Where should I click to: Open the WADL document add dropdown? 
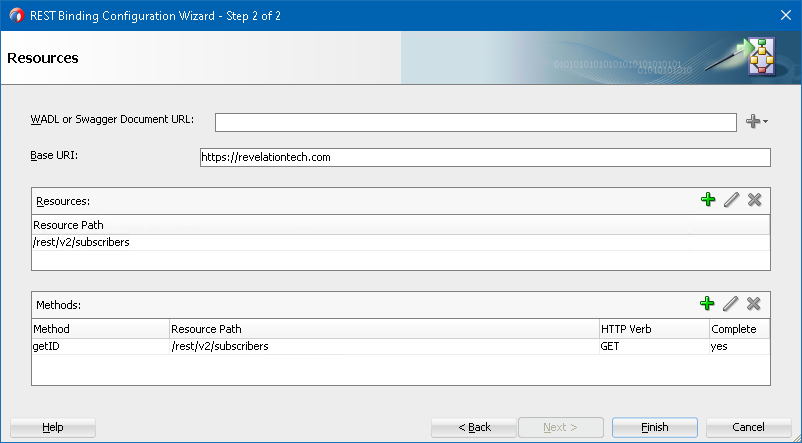click(x=757, y=122)
